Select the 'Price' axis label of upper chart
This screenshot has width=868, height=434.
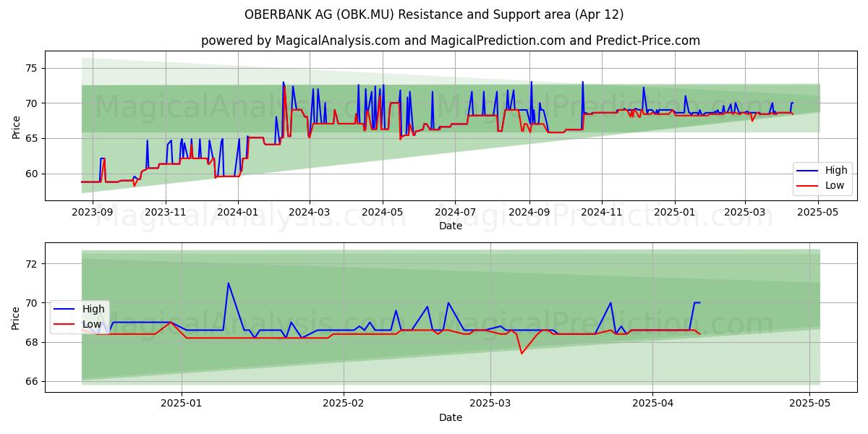(17, 126)
